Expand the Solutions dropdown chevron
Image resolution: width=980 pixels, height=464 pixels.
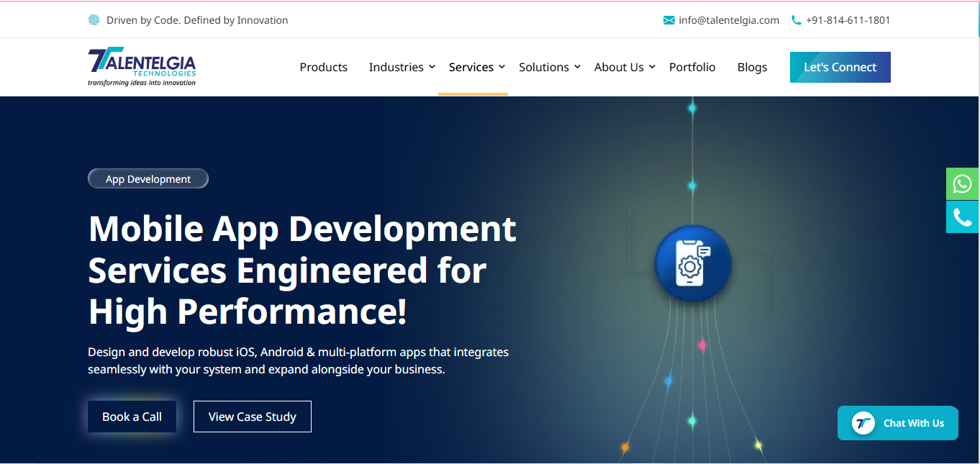click(577, 67)
